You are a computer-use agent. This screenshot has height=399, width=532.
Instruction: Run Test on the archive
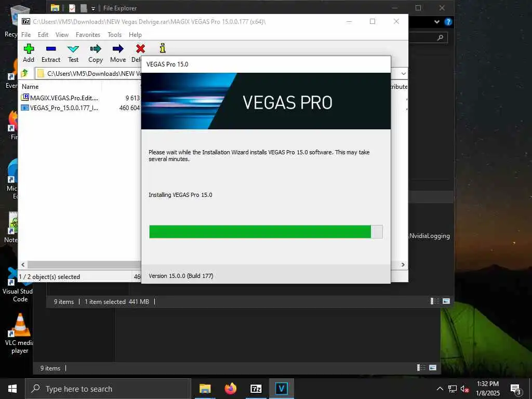coord(73,54)
